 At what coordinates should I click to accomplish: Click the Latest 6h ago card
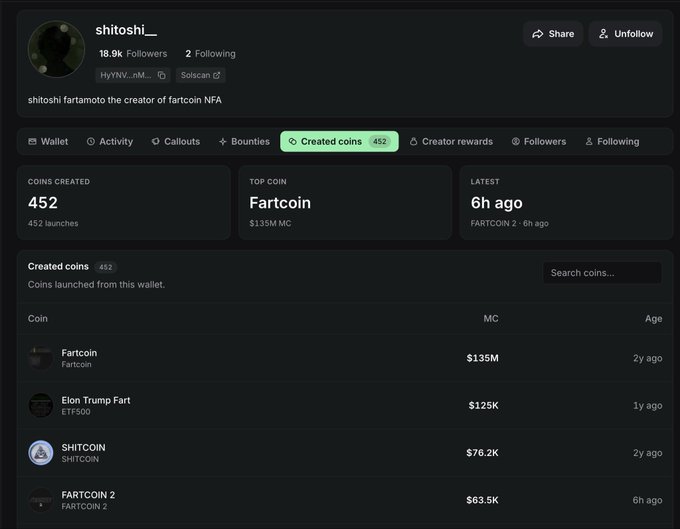[x=566, y=202]
